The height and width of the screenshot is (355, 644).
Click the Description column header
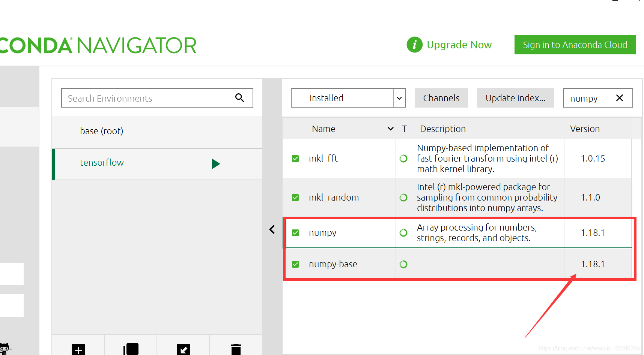click(443, 129)
